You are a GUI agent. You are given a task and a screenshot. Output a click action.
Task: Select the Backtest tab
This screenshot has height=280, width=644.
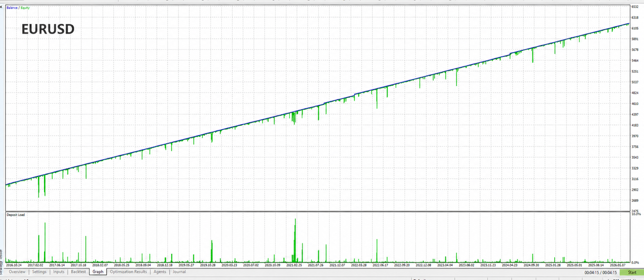tap(78, 272)
